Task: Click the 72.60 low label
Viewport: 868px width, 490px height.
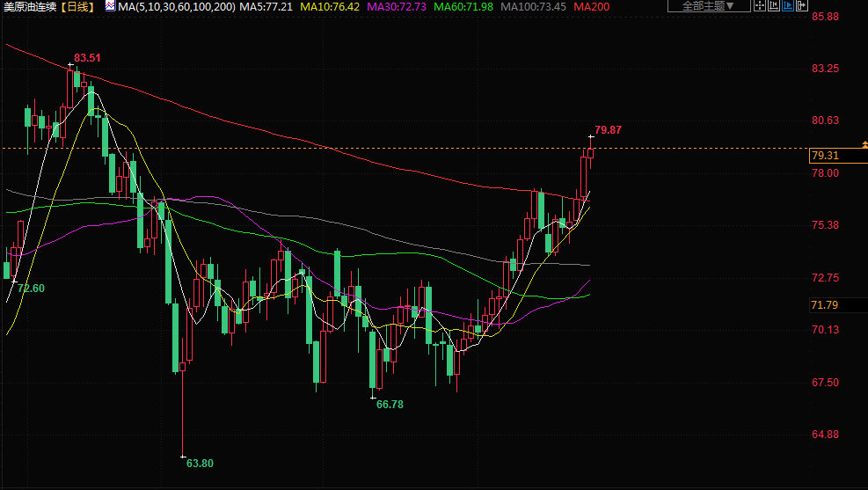Action: tap(31, 289)
